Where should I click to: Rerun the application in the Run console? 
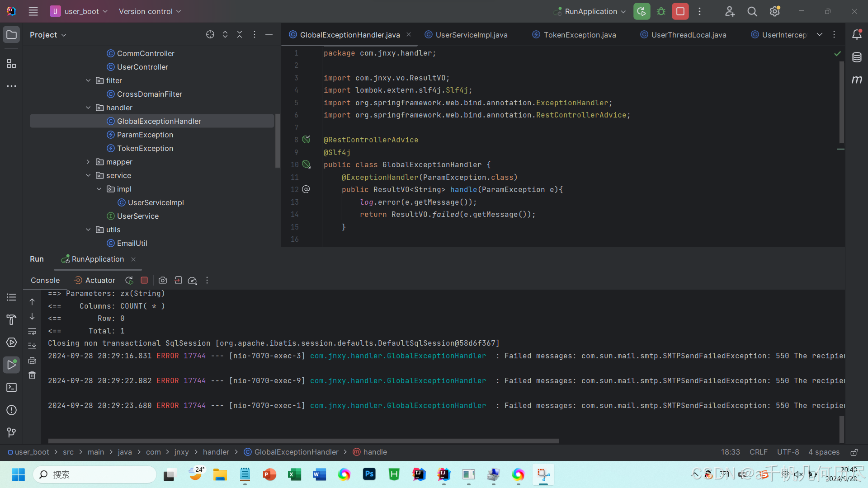tap(129, 280)
